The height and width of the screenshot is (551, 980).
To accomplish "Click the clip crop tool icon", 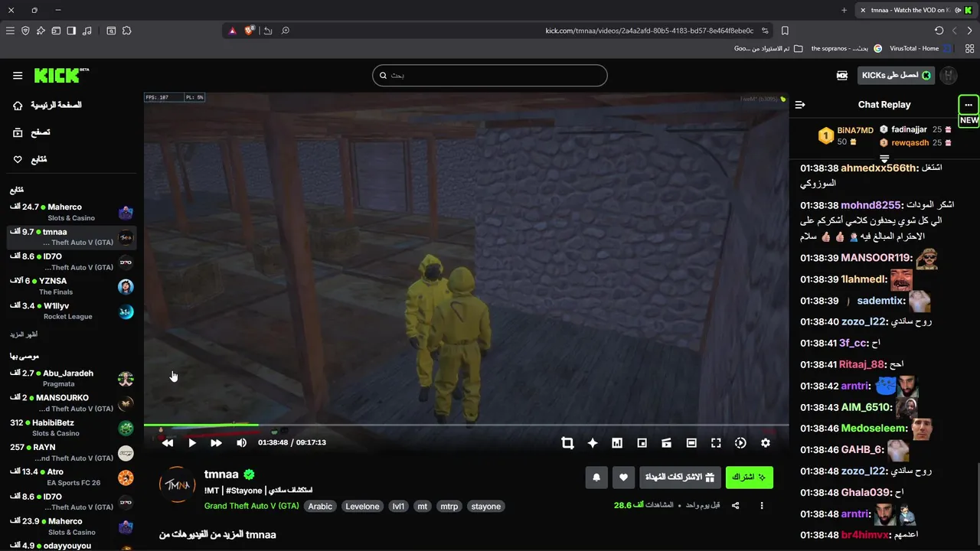I will click(567, 443).
